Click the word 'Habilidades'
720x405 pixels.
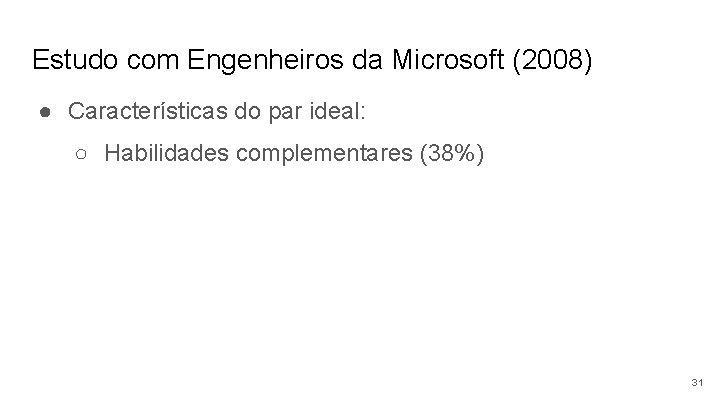[x=166, y=152]
